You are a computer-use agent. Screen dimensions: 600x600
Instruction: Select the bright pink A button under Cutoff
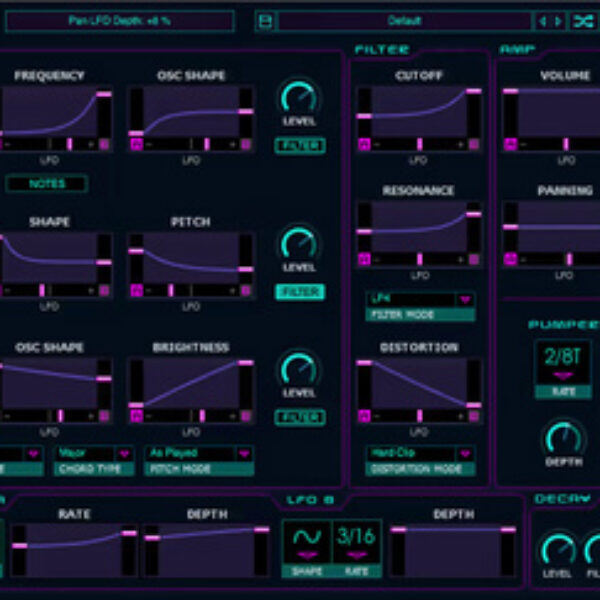tap(364, 144)
